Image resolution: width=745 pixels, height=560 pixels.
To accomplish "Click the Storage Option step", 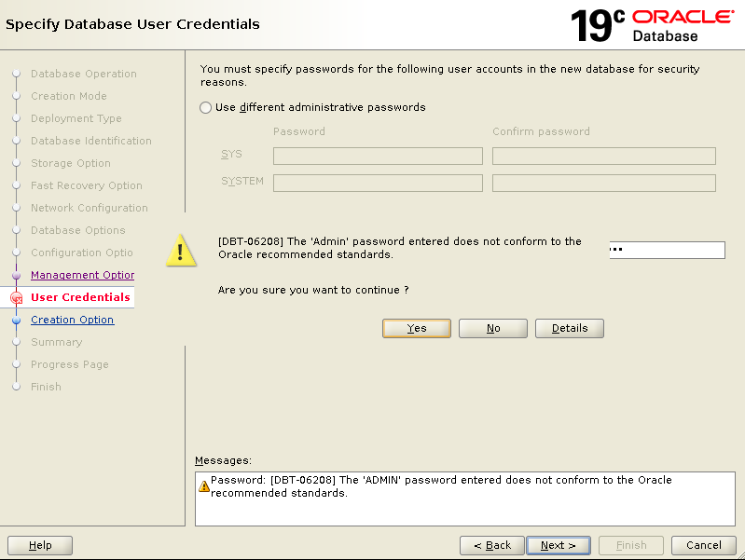I will (x=71, y=163).
